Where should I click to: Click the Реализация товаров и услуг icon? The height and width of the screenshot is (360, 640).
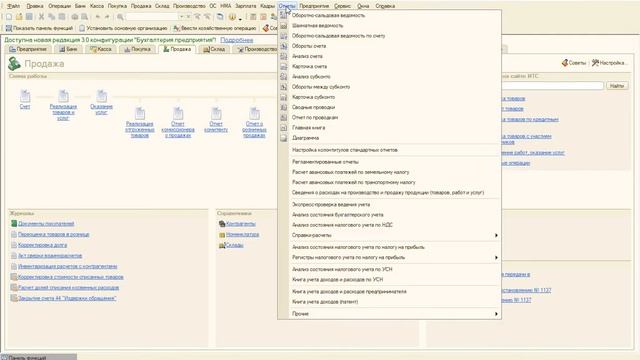click(63, 96)
